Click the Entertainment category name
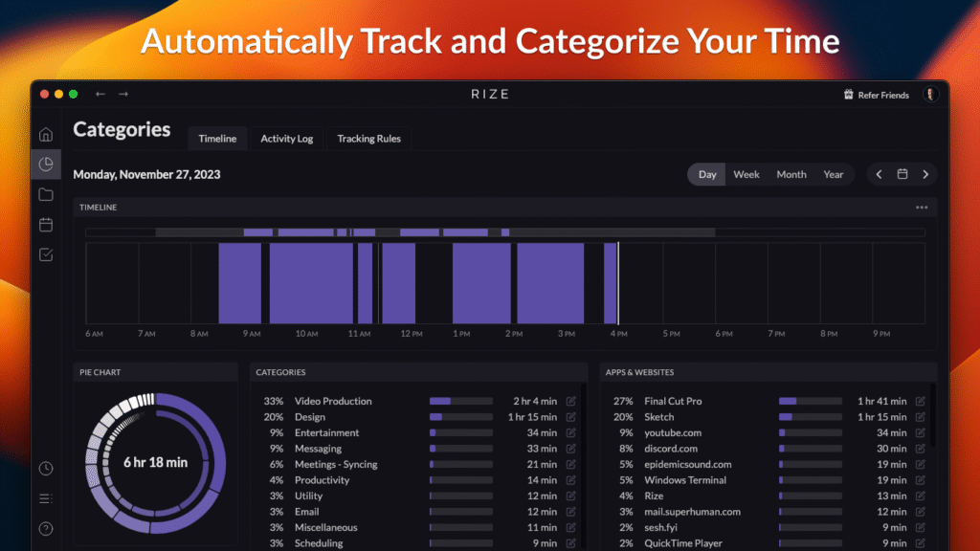This screenshot has height=551, width=980. coord(327,432)
